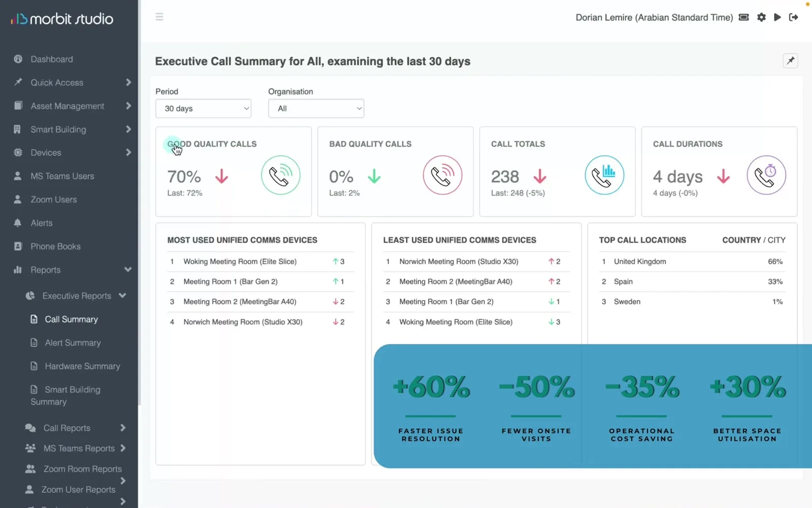The height and width of the screenshot is (508, 812).
Task: Collapse the Reports section chevron
Action: click(128, 270)
